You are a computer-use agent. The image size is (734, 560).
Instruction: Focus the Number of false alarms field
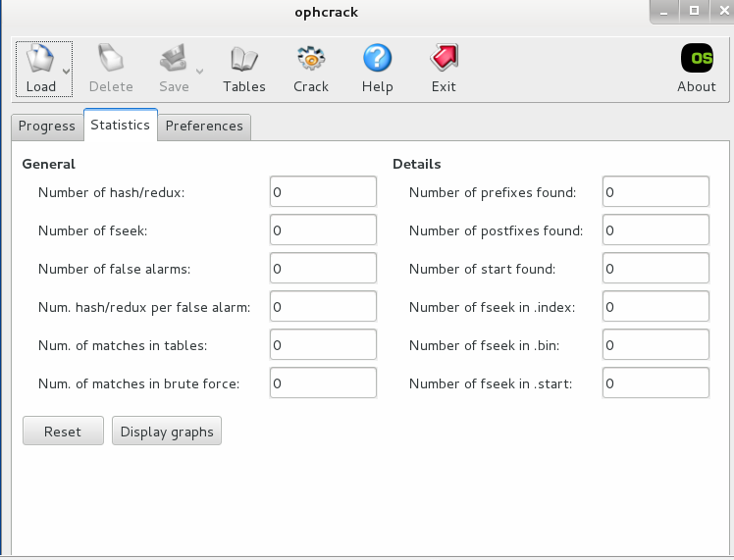pyautogui.click(x=323, y=269)
